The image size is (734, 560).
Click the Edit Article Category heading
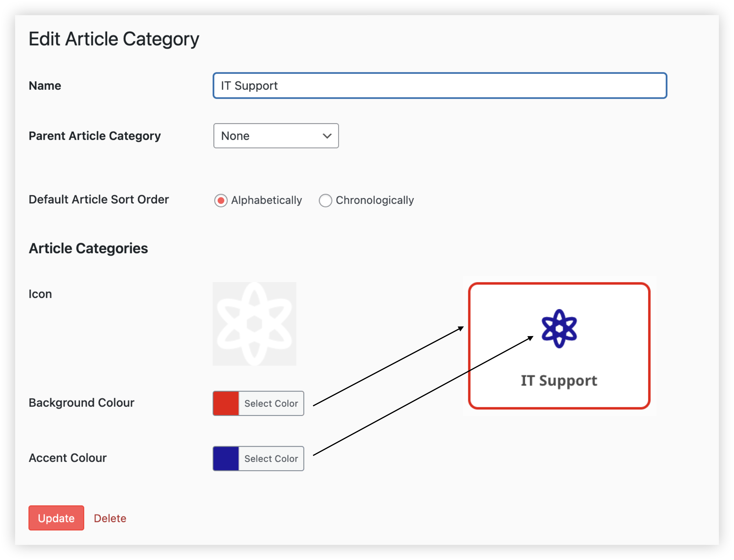click(114, 39)
